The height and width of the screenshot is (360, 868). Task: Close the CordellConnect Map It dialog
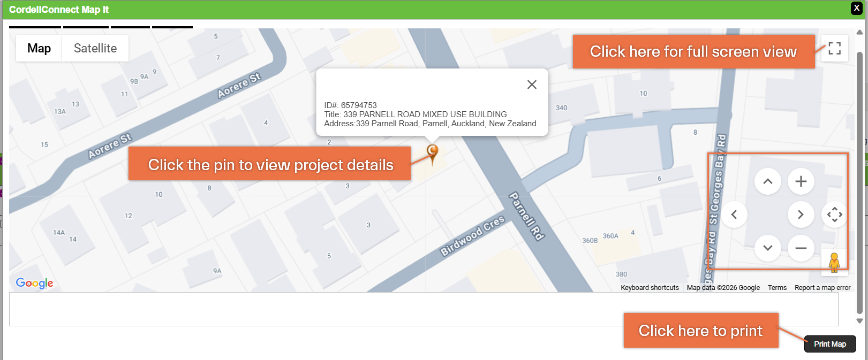(x=857, y=8)
